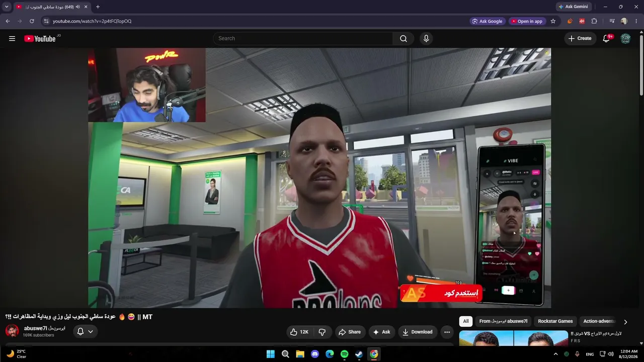Viewport: 644px width, 362px height.
Task: Click the search magnifier button
Action: point(404,39)
